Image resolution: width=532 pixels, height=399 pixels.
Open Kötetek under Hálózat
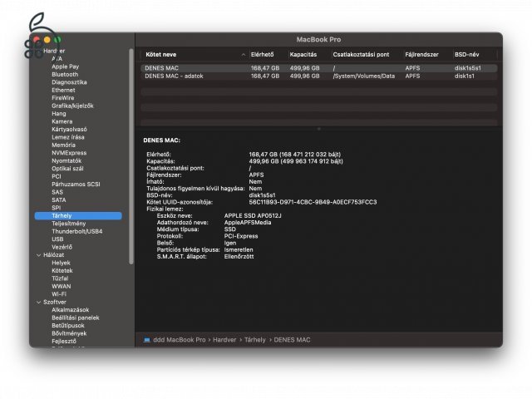[x=62, y=270]
